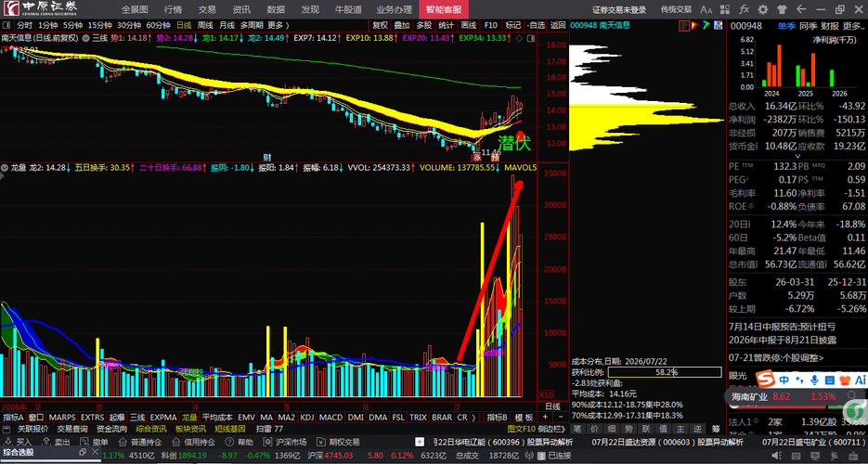Click X10 volume scale label
Screen dimensions: 868x464
(546, 395)
